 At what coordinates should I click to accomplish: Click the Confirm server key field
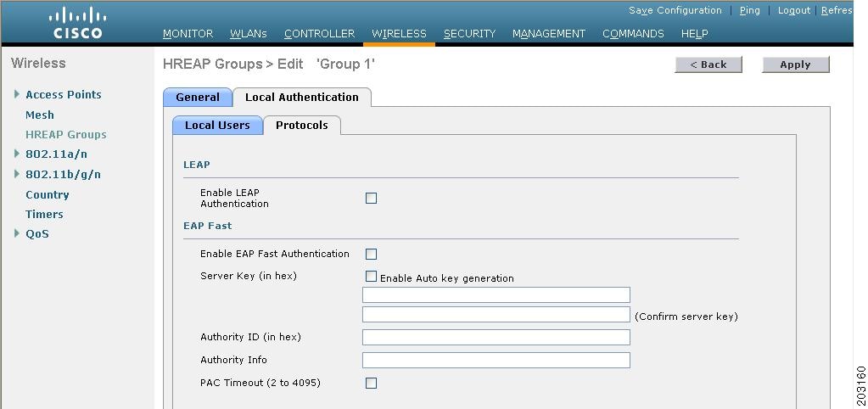pos(496,314)
